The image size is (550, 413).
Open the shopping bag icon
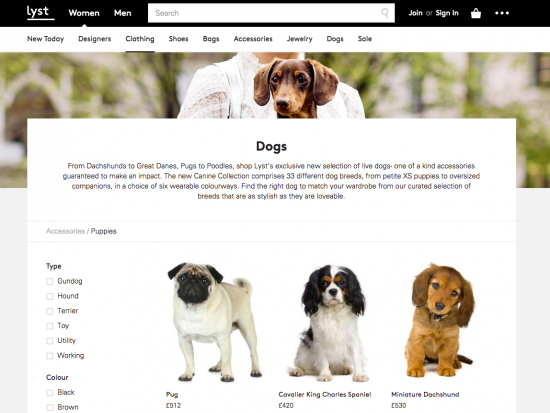tap(476, 13)
